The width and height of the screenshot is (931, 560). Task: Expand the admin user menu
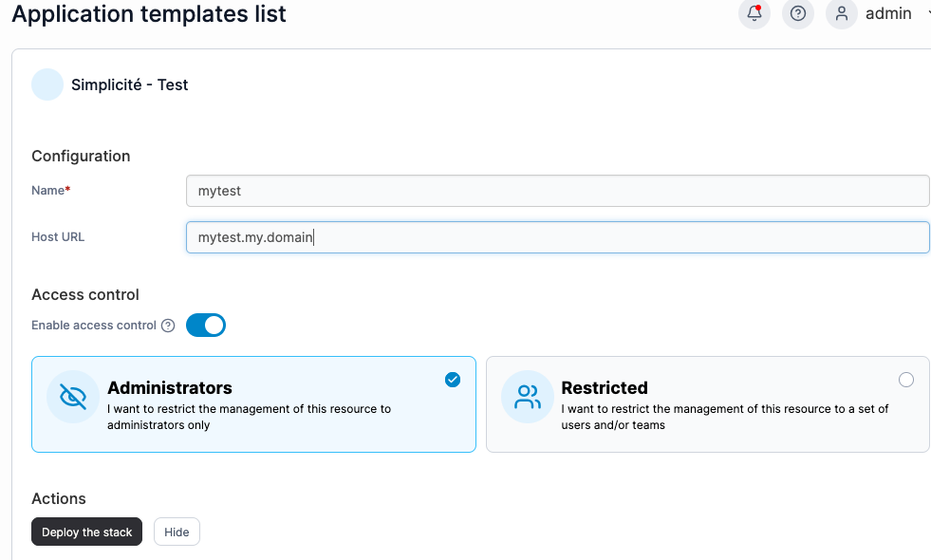click(x=925, y=13)
